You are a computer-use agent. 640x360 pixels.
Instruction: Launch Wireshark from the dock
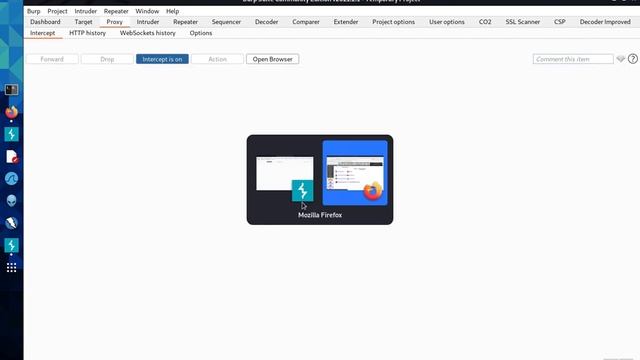click(11, 178)
